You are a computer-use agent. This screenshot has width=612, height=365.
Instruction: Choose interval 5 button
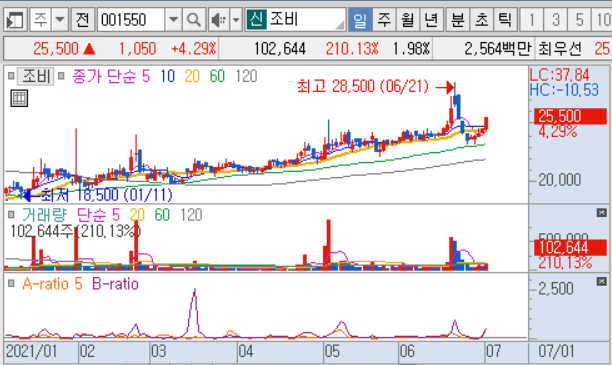pos(580,20)
